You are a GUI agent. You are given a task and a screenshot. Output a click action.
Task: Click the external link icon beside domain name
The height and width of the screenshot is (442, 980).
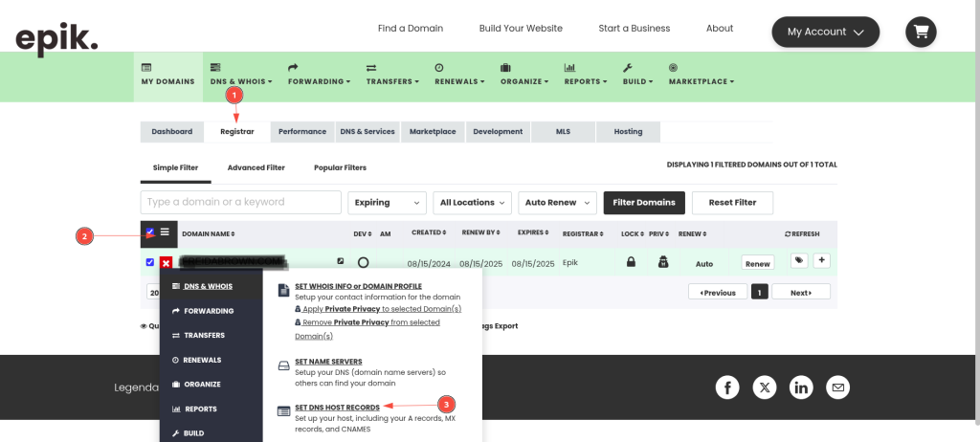(340, 261)
